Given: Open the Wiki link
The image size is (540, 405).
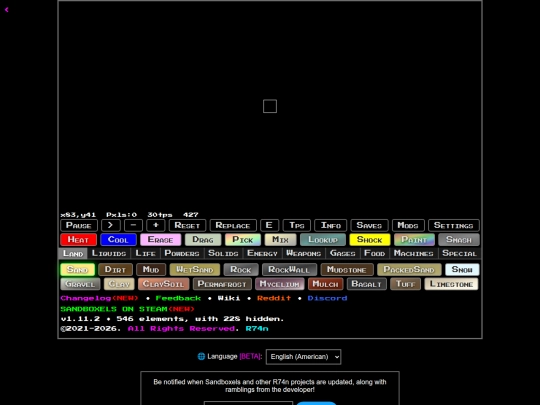Looking at the screenshot, I should click(x=229, y=298).
